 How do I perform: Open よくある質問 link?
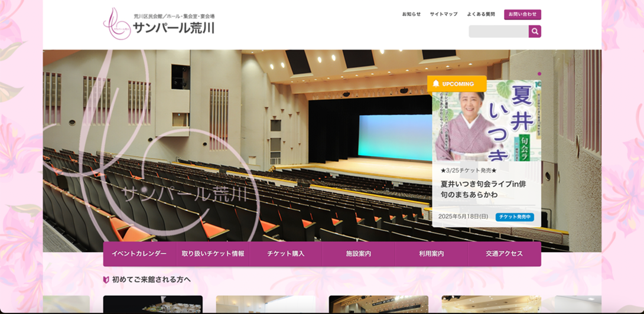pos(480,14)
